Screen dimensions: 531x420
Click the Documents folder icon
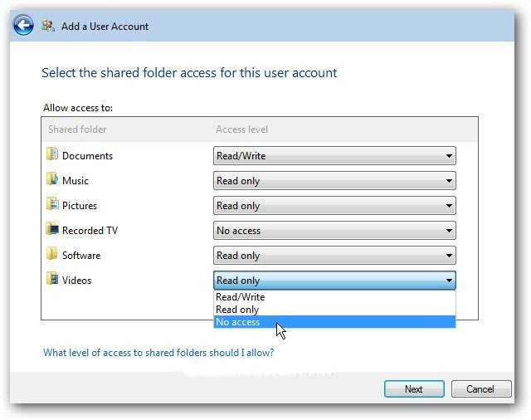click(x=52, y=154)
